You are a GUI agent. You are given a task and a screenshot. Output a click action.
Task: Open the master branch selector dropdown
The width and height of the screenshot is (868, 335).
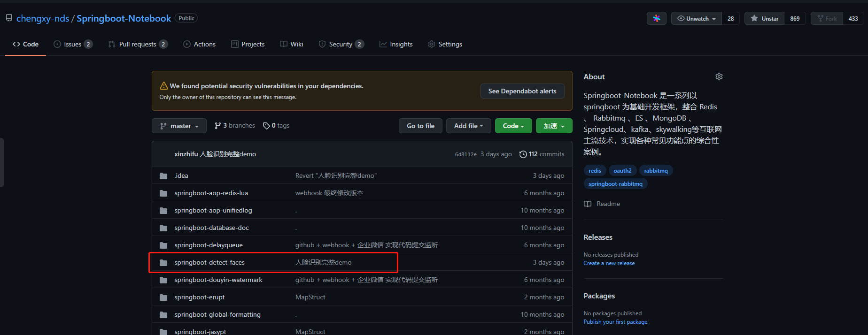coord(179,126)
